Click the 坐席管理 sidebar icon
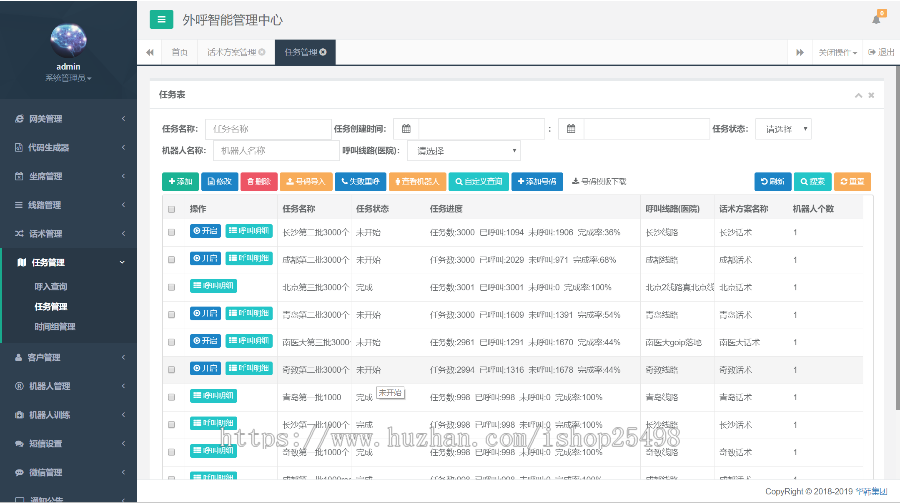Image resolution: width=900 pixels, height=504 pixels. click(x=19, y=176)
